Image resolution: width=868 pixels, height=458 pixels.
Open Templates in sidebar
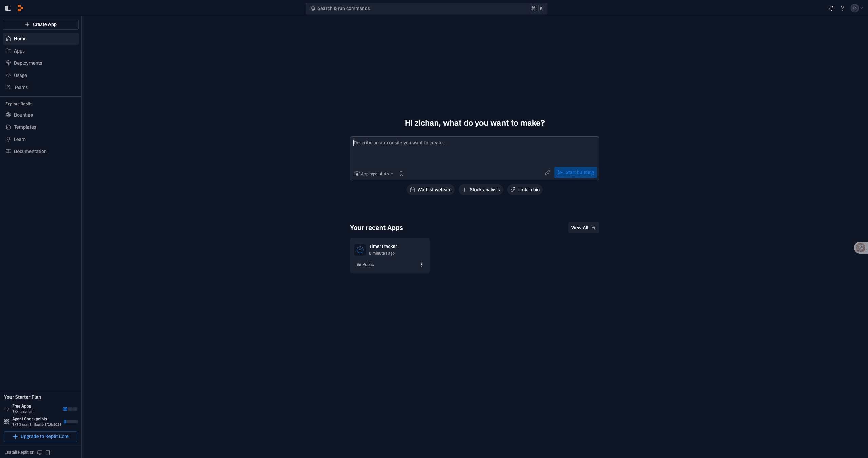[41, 127]
